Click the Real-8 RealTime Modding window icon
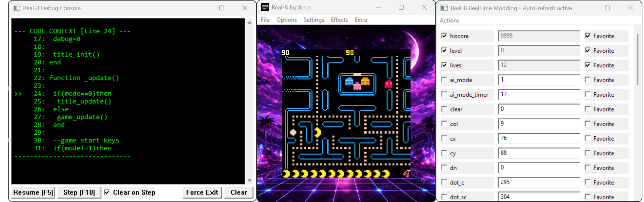644x202 pixels. (x=444, y=8)
